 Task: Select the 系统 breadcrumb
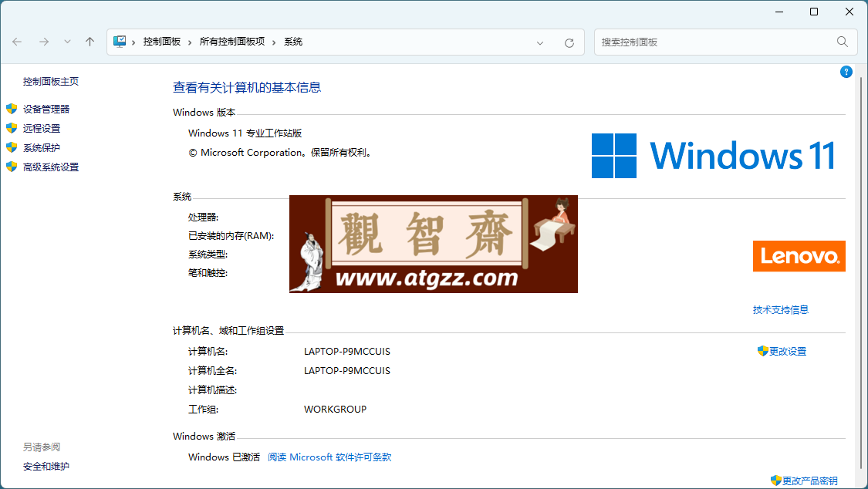click(x=293, y=42)
